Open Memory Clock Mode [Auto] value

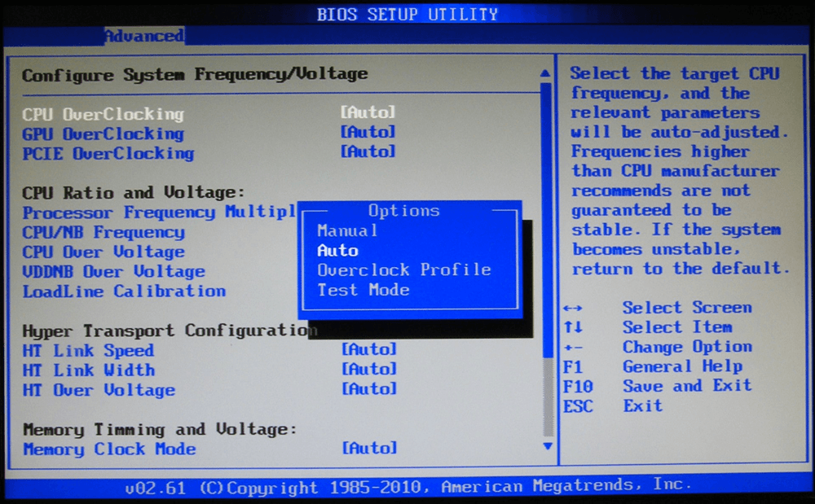click(x=369, y=448)
